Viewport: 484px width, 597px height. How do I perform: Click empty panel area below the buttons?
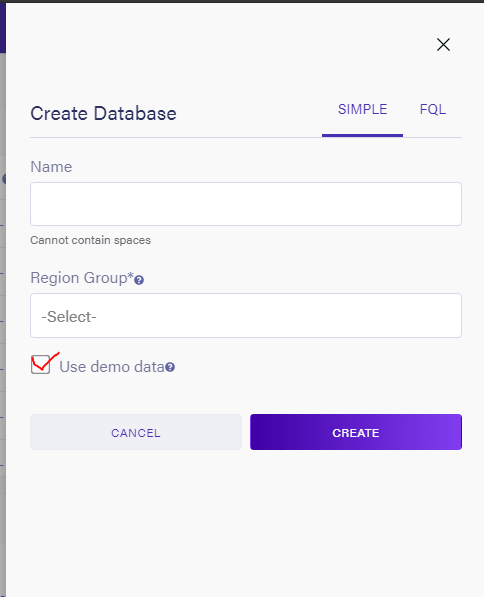click(246, 525)
